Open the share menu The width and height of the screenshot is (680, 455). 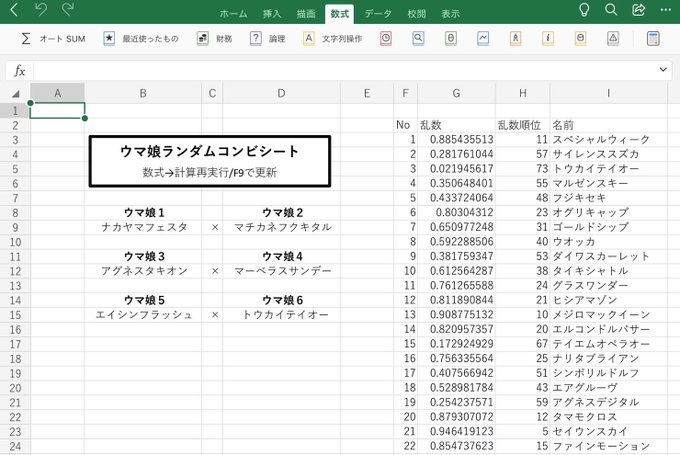pyautogui.click(x=638, y=10)
